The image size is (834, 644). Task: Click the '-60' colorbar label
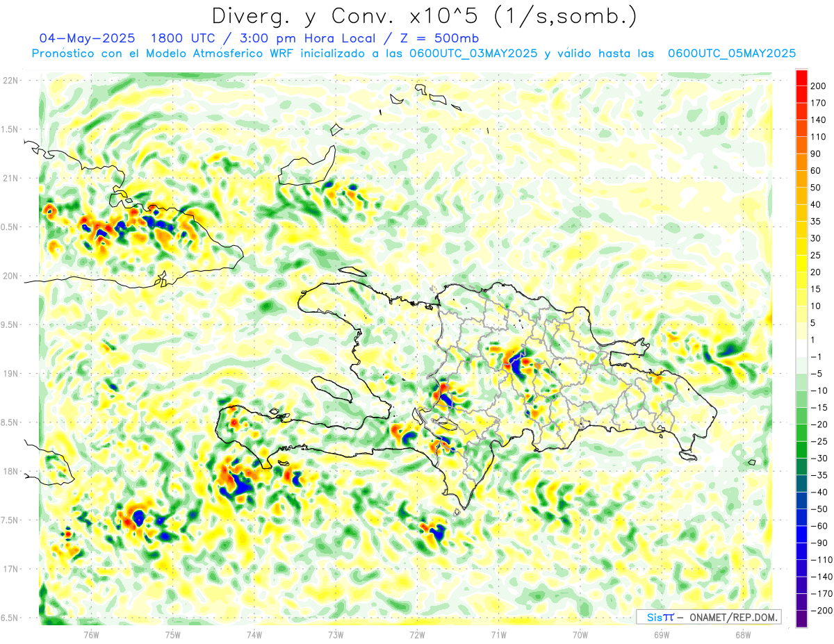coord(819,526)
